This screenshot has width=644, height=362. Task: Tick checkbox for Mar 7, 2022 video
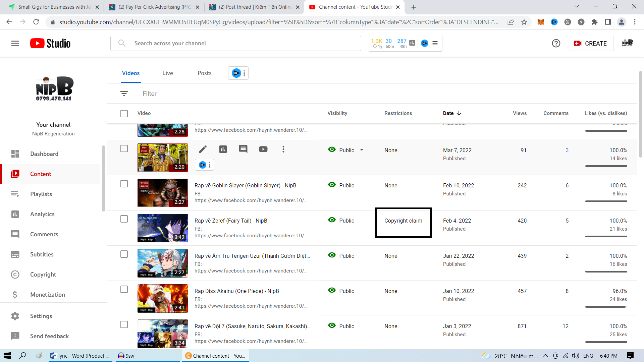(x=124, y=148)
